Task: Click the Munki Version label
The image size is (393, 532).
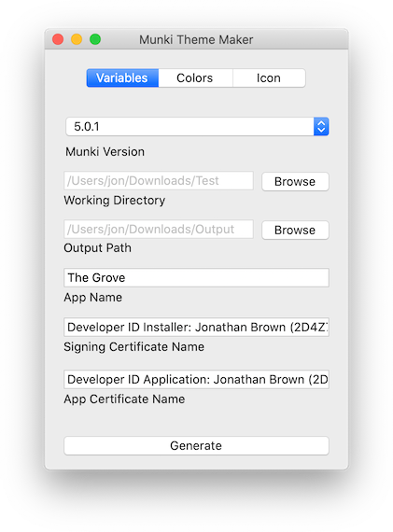Action: click(x=105, y=151)
